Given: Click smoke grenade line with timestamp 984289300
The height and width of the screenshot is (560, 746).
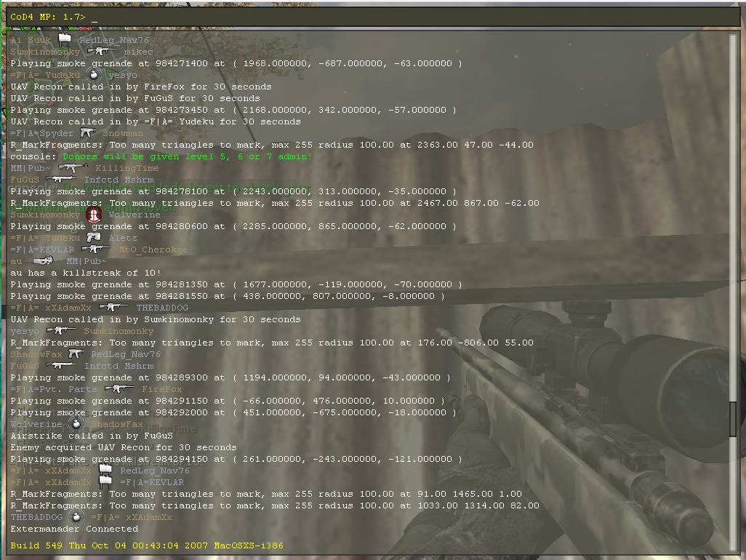Looking at the screenshot, I should [230, 377].
